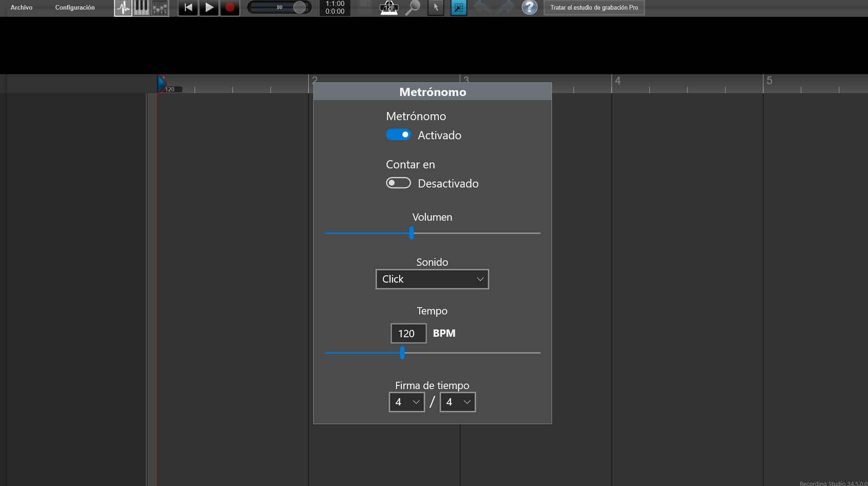Click the Tempo BPM input field
Image resolution: width=868 pixels, height=486 pixels.
408,333
